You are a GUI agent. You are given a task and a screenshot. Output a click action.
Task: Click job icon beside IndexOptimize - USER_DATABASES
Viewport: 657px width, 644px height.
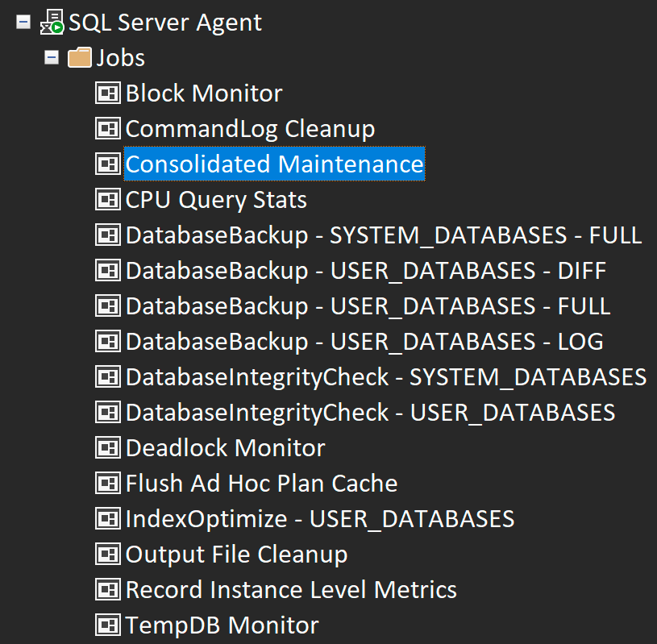[x=108, y=519]
